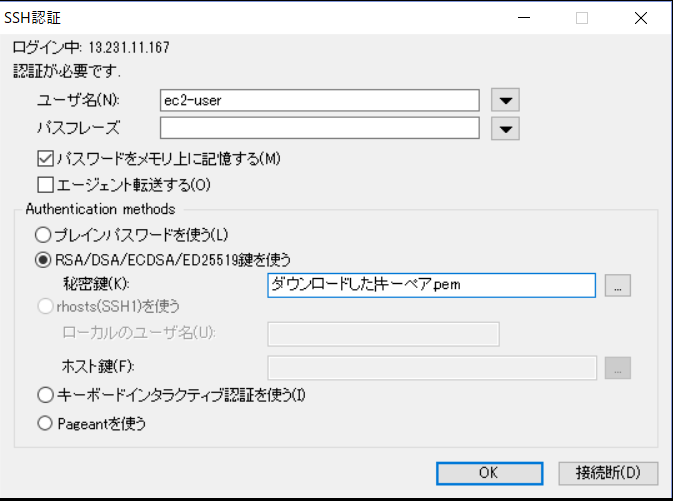Open the dropdown next to the passphrase field
673x501 pixels.
(506, 129)
